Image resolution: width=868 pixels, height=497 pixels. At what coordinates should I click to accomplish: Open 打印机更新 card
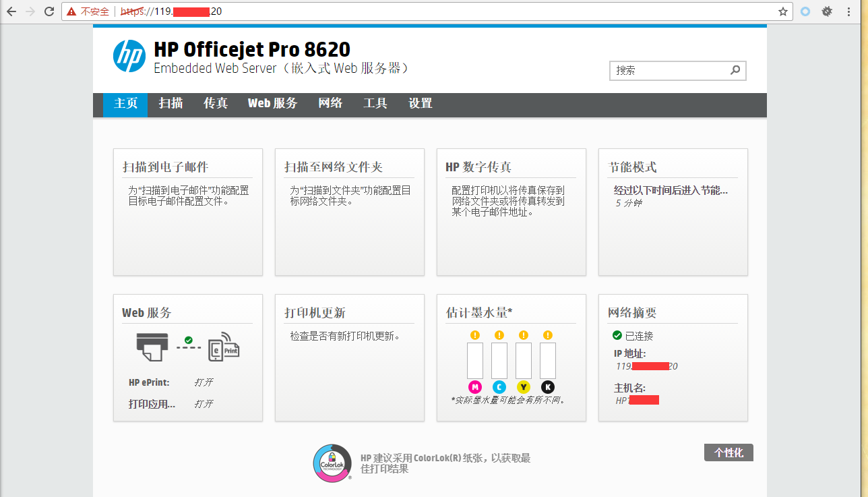[x=350, y=357]
